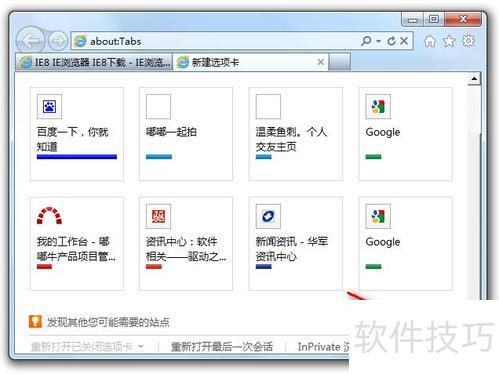Click the InPrivate browsing link
The image size is (499, 374).
[x=323, y=347]
